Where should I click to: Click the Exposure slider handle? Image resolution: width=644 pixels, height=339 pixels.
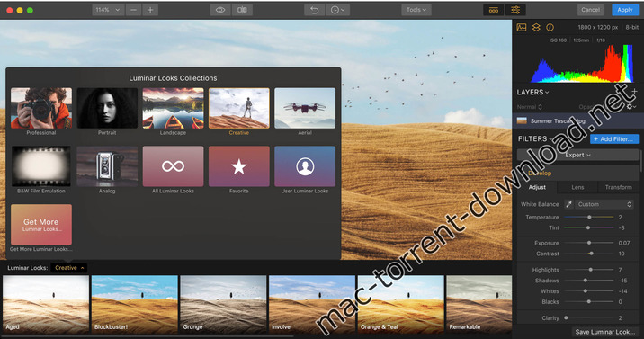[589, 243]
